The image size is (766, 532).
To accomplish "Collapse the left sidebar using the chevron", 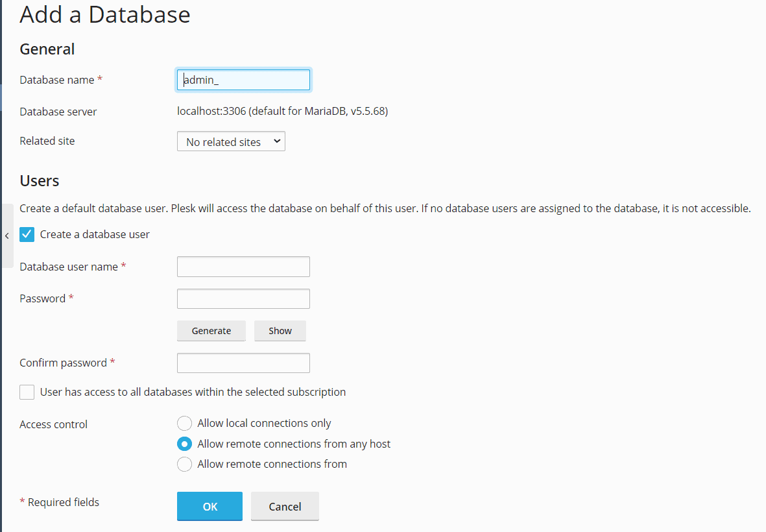I will click(6, 236).
